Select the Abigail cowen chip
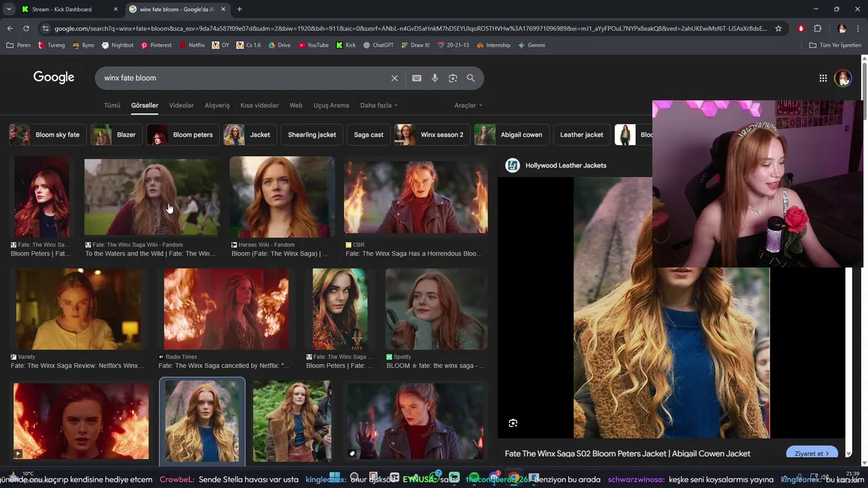The height and width of the screenshot is (488, 868). 512,135
